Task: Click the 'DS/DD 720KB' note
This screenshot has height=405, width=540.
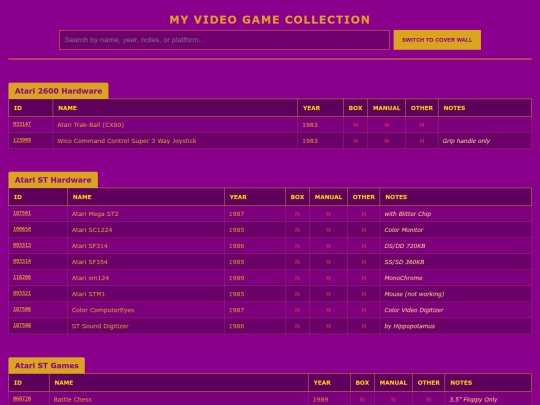Action: pyautogui.click(x=405, y=246)
